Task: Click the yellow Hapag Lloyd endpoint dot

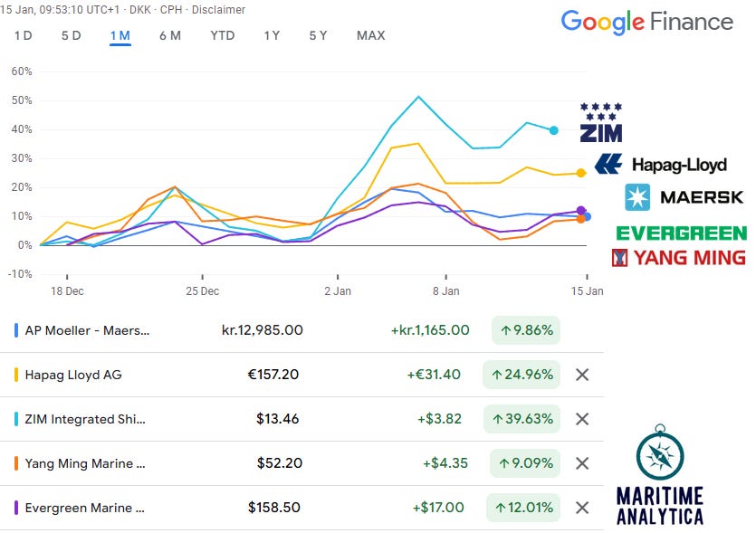Action: (x=581, y=173)
